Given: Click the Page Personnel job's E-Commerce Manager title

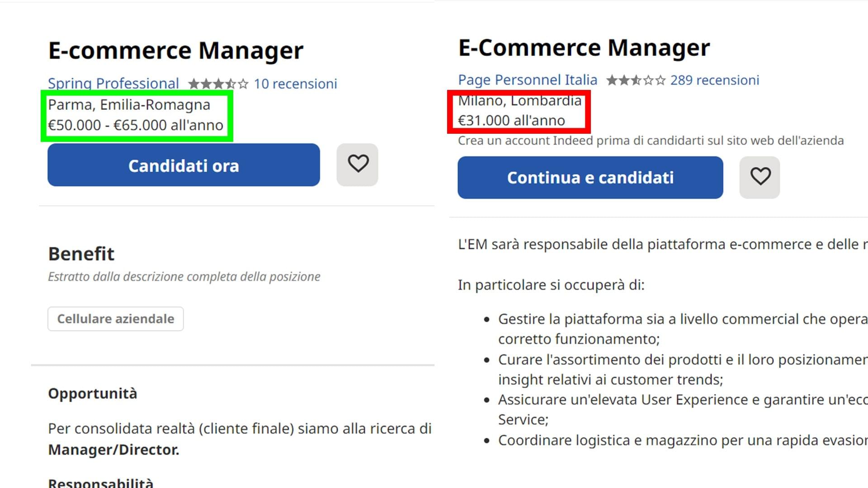Looking at the screenshot, I should (x=584, y=48).
